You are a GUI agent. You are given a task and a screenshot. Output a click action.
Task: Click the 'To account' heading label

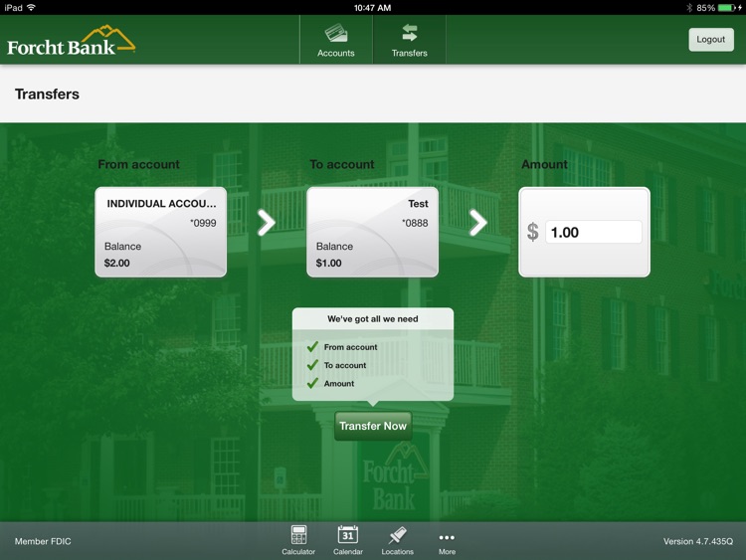click(342, 164)
